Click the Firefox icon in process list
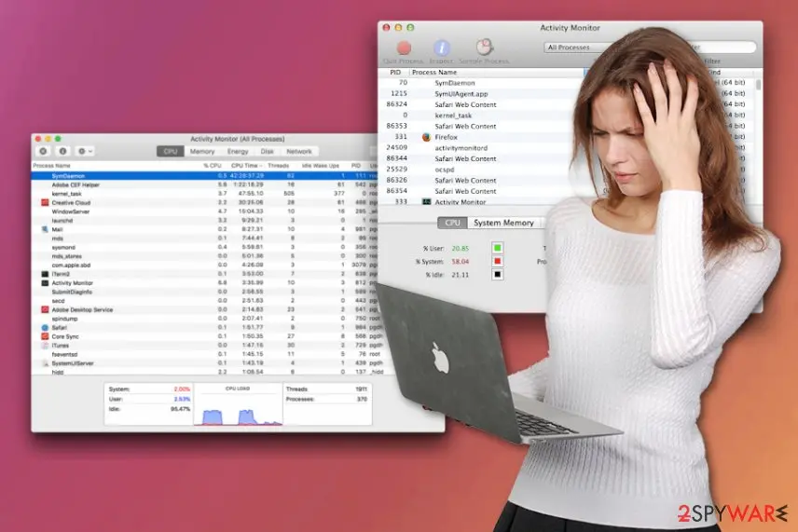798x532 pixels. [426, 137]
